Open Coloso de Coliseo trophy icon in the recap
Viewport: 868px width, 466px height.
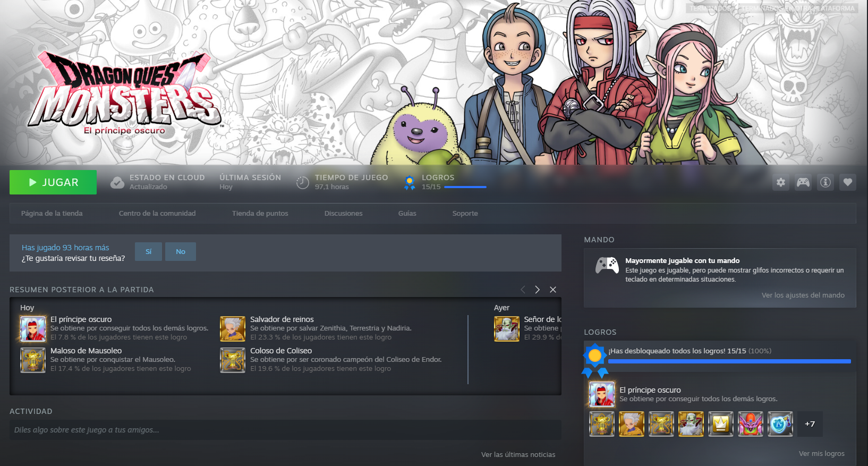tap(233, 360)
